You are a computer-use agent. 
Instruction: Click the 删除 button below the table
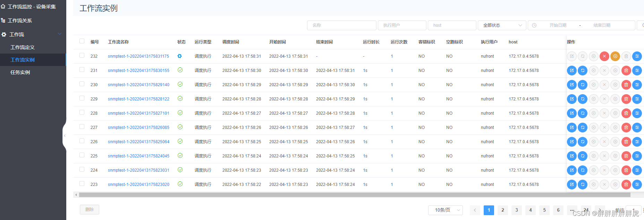pos(90,210)
